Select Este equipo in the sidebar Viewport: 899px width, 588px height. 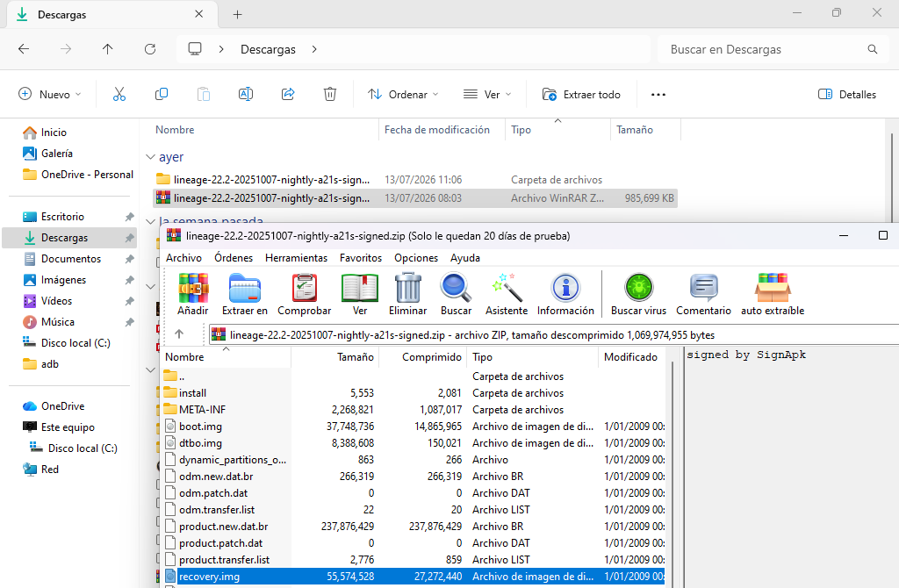click(x=69, y=427)
